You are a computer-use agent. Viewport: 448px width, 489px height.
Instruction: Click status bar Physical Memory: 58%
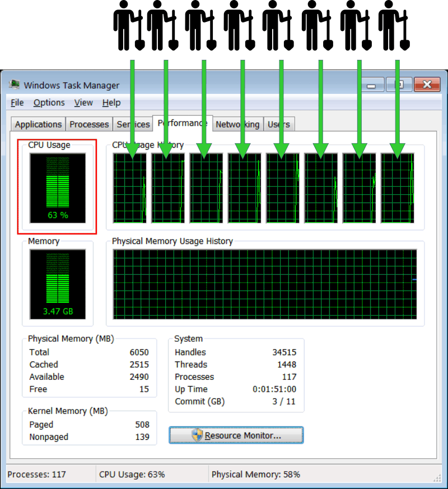coord(256,474)
